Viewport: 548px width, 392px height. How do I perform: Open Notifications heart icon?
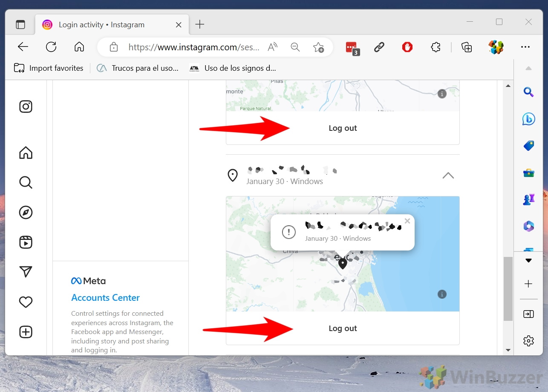tap(26, 302)
